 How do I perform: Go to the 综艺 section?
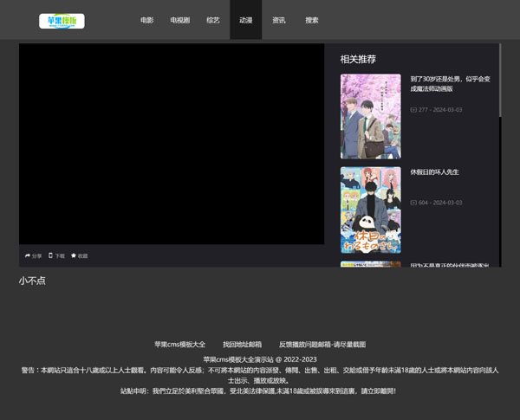click(212, 20)
